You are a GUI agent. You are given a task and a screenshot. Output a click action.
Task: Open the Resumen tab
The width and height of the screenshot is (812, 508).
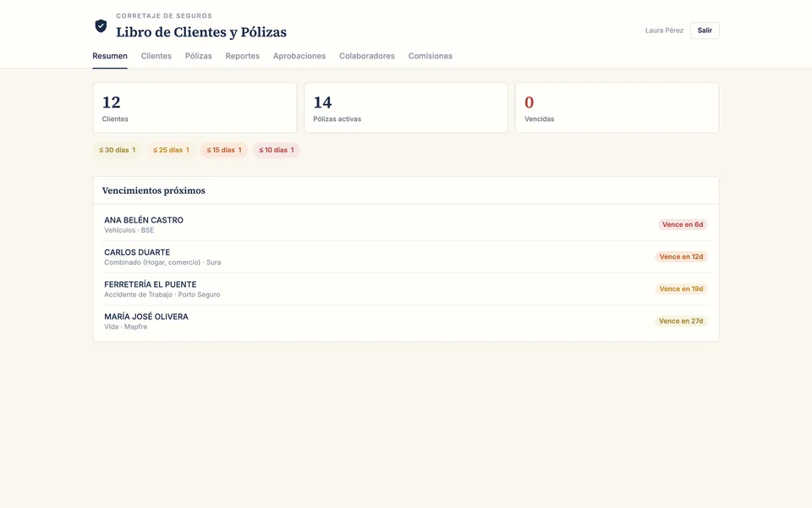[110, 56]
